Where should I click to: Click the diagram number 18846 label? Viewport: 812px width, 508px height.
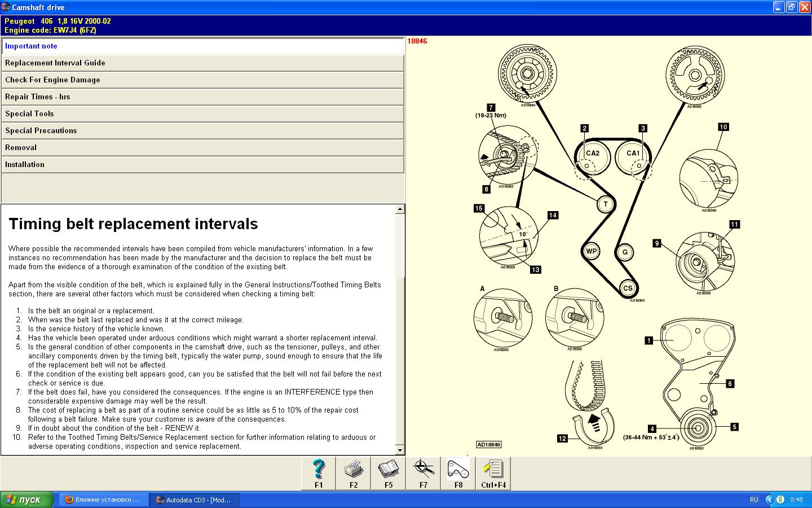tap(417, 41)
